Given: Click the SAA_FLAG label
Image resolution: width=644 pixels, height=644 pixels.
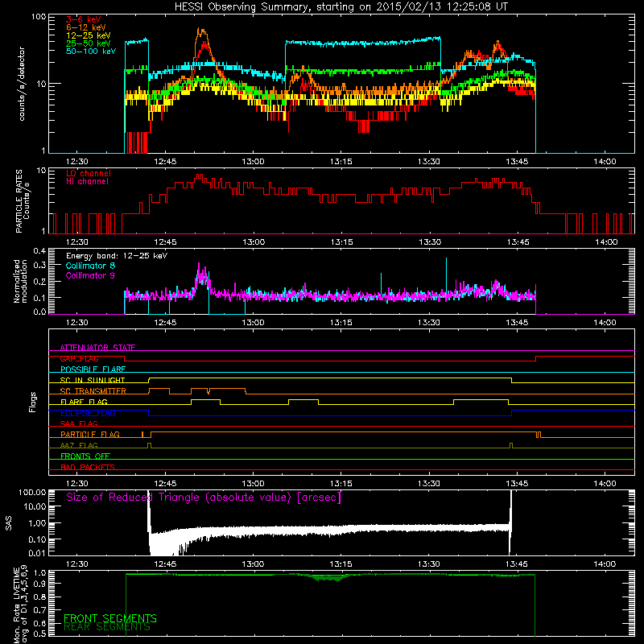Looking at the screenshot, I should (x=79, y=423).
